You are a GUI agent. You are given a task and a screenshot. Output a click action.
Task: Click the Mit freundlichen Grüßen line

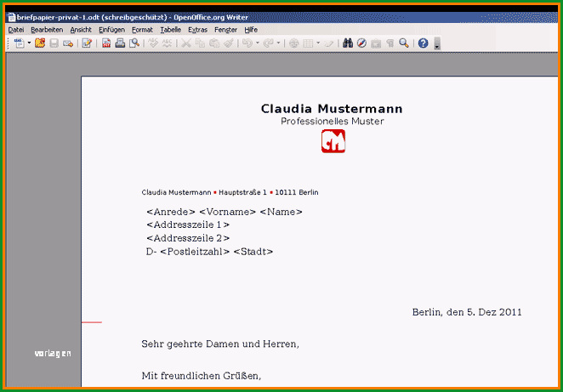pos(201,376)
